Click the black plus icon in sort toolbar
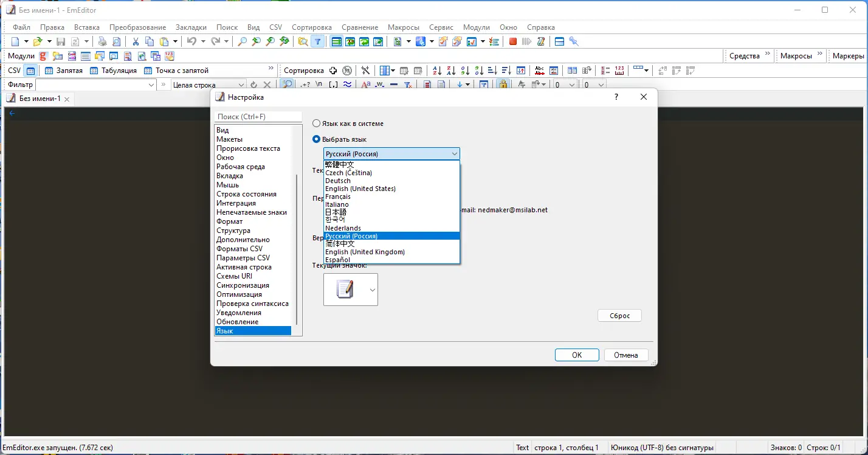Viewport: 868px width, 455px height. point(333,71)
